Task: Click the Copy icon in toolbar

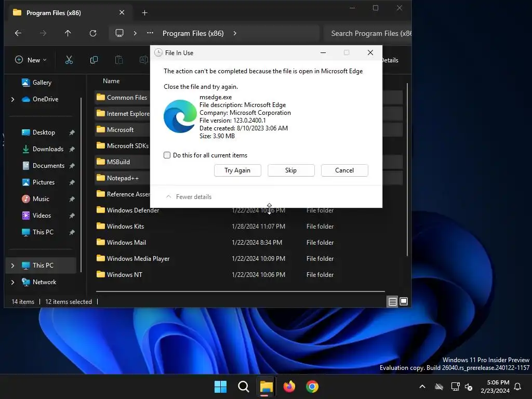Action: pos(94,60)
